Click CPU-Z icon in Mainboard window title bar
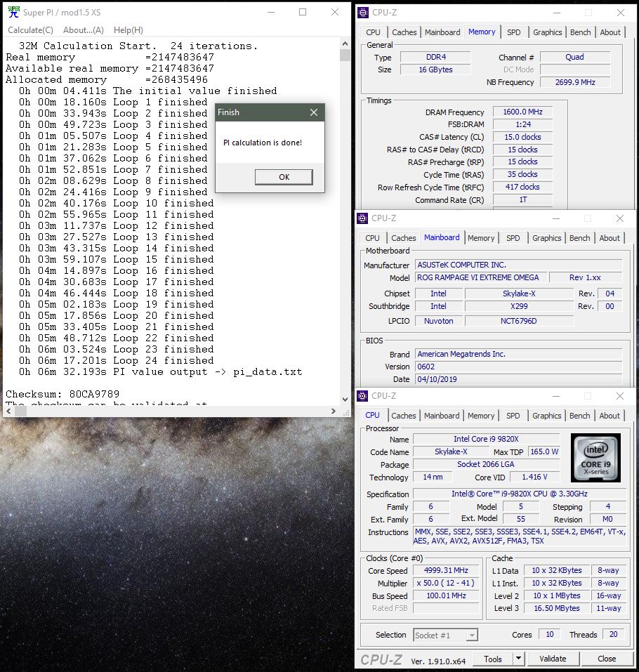Viewport: 639px width, 672px height. pyautogui.click(x=362, y=218)
